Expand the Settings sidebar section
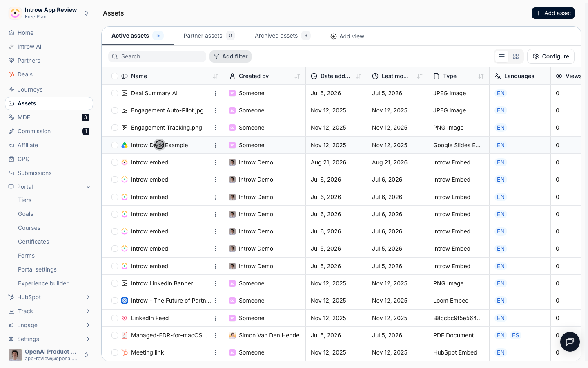588x368 pixels. coord(88,339)
